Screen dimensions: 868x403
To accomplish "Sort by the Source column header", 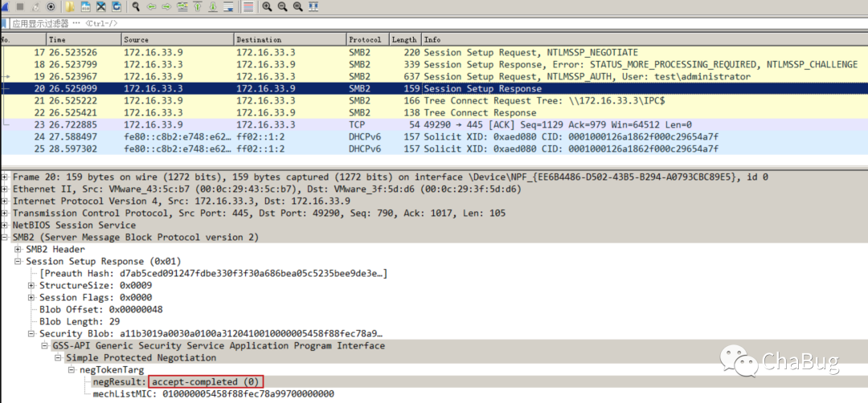I will [178, 40].
